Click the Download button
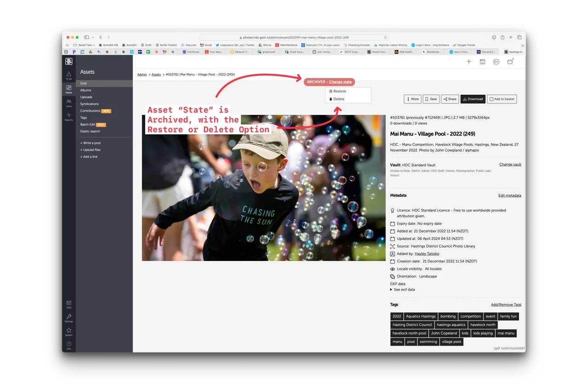This screenshot has height=392, width=588. point(473,99)
